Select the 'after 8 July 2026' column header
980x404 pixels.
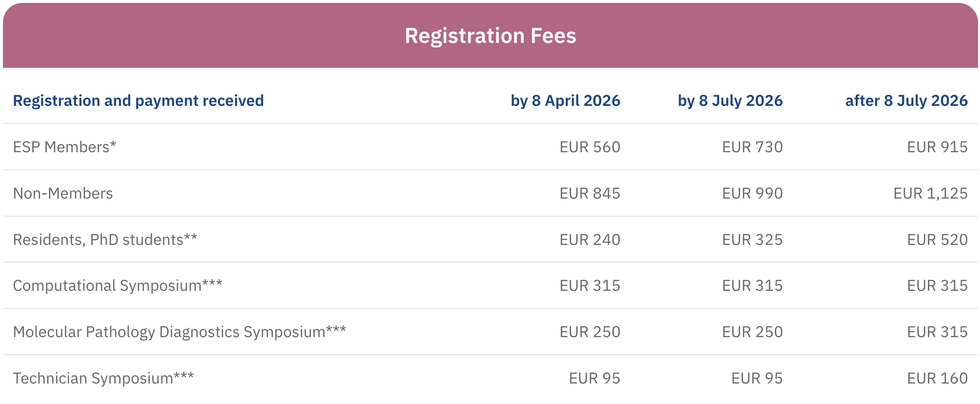click(906, 101)
